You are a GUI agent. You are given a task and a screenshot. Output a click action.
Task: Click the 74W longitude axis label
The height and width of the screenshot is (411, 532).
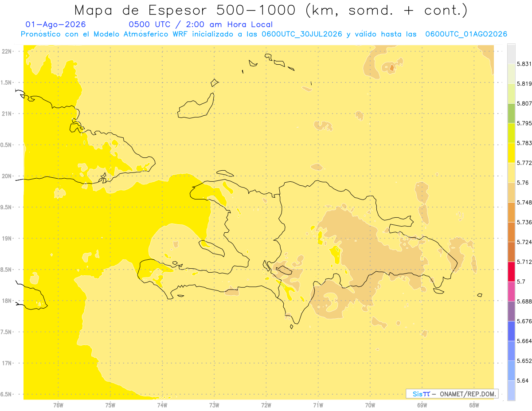pyautogui.click(x=162, y=405)
